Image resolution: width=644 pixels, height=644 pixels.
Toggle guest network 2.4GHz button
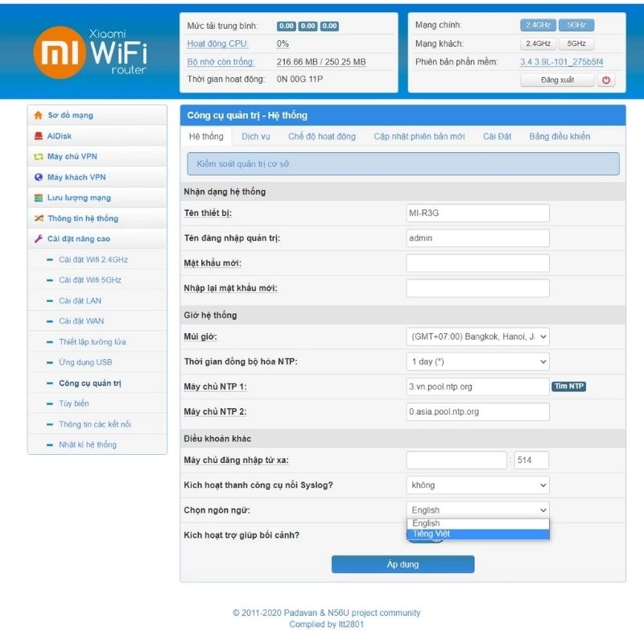tap(538, 43)
